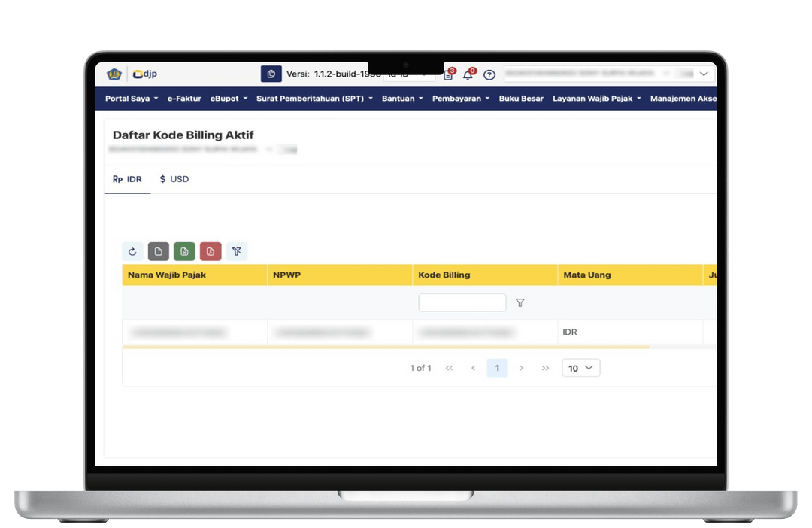Click the refresh icon above the billing table

click(132, 251)
